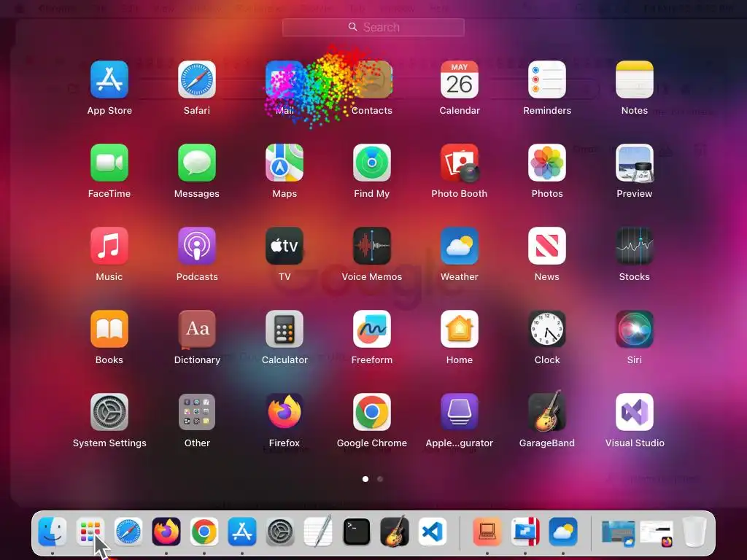
Task: Launch Weather from the Launchpad grid
Action: coord(460,246)
